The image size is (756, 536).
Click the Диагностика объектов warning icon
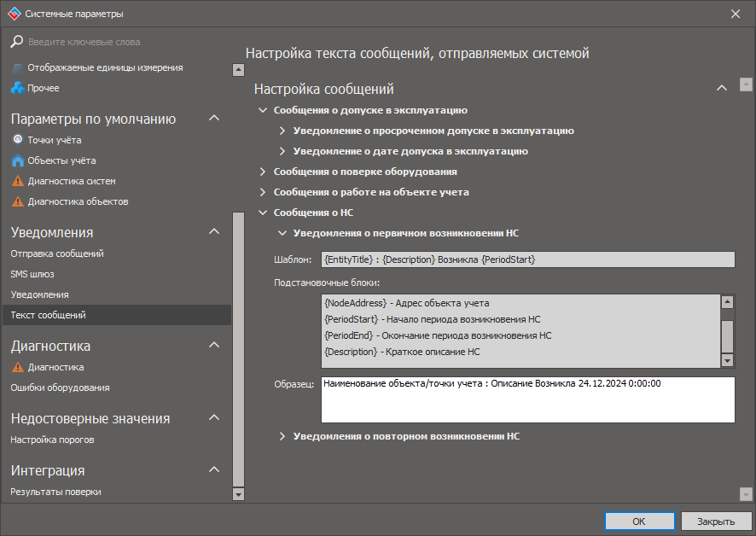18,201
